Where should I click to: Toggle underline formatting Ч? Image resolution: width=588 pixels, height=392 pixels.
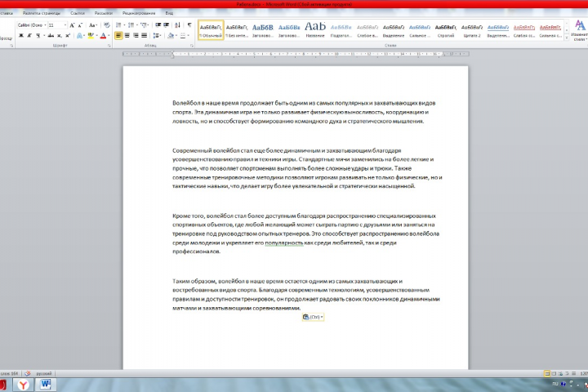pos(38,36)
